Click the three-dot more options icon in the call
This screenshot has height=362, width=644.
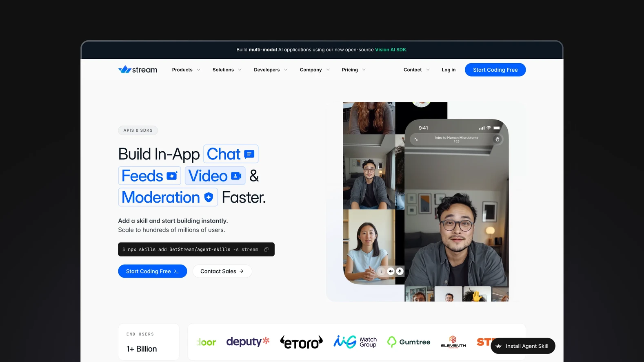coord(382,271)
